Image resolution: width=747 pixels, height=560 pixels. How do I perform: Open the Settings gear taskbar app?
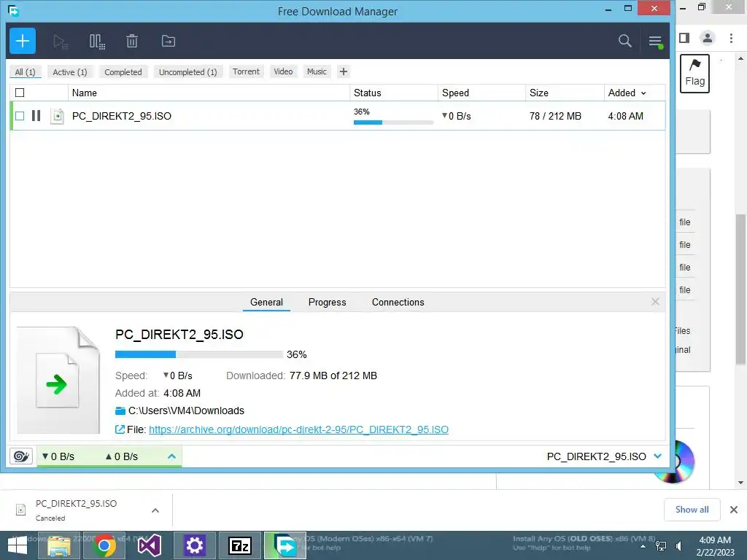[x=194, y=545]
